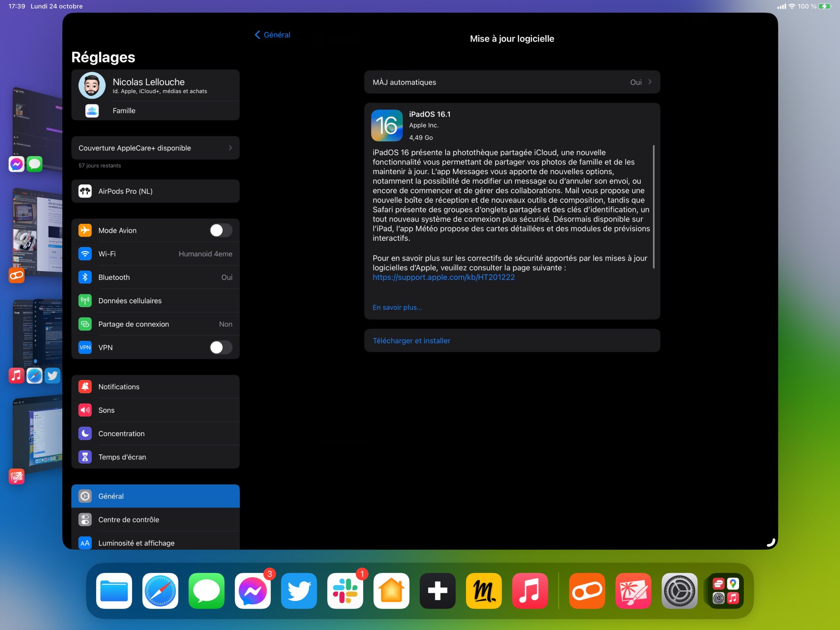Open Partage de connexion settings
840x630 pixels.
pos(155,324)
